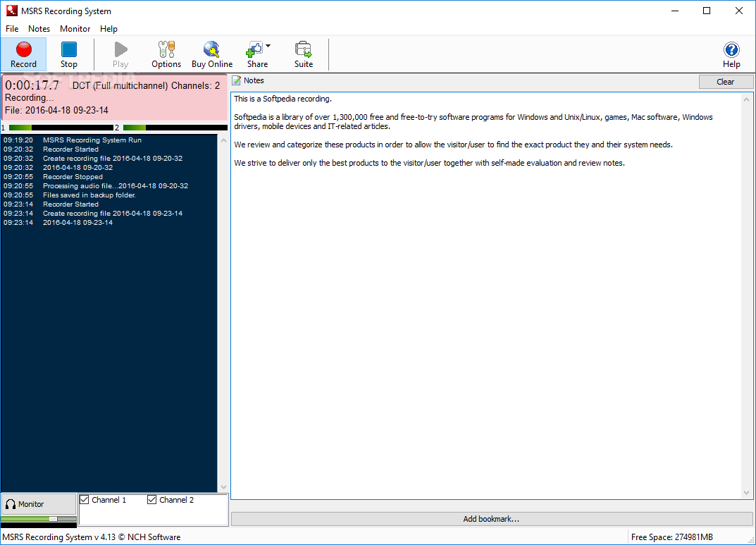Click log scrollbar up arrow
The image size is (756, 545).
coord(223,140)
